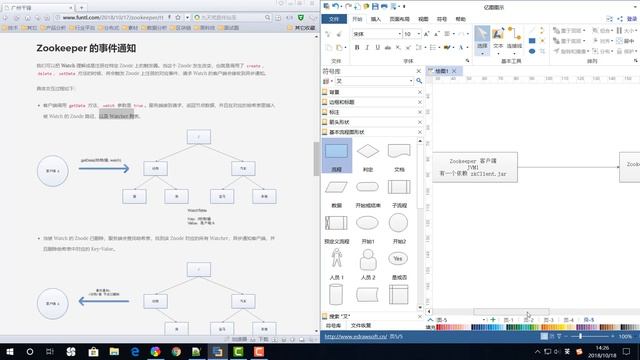The width and height of the screenshot is (640, 360).
Task: Pick the 开始1 ellipse shape
Action: 368,228
